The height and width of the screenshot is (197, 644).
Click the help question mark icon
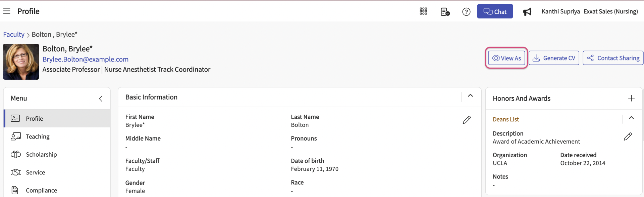click(466, 12)
